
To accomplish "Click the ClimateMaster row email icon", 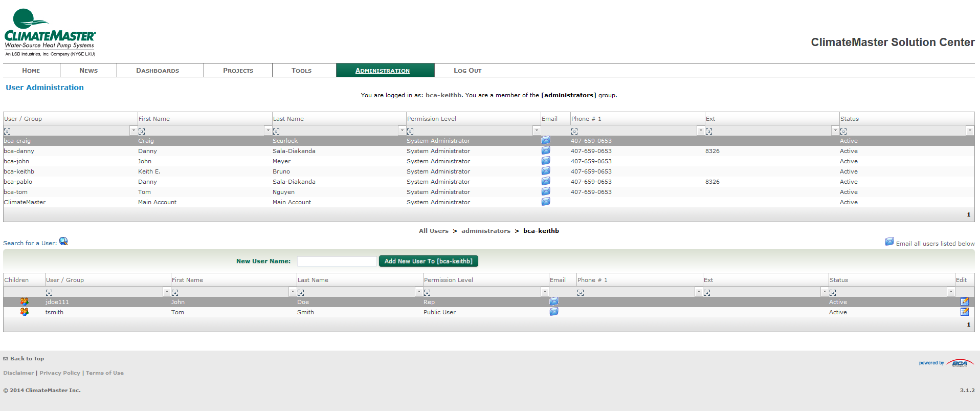I will click(x=546, y=202).
